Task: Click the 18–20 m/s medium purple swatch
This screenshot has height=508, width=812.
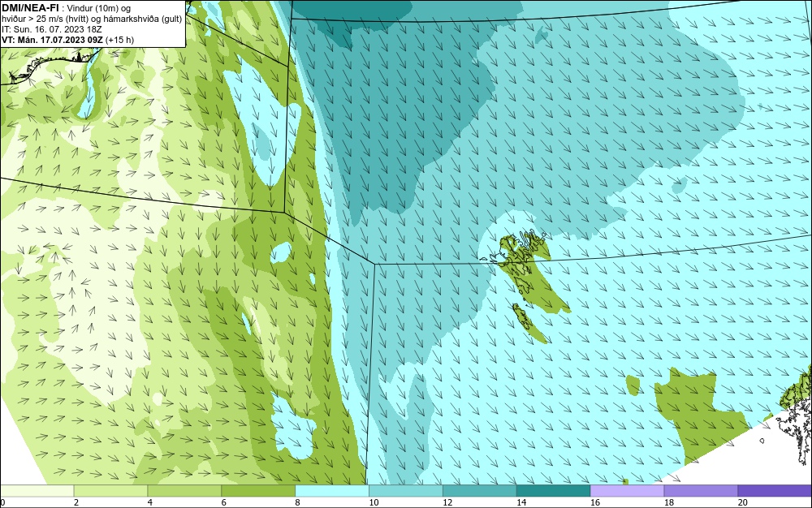Action: (x=702, y=490)
